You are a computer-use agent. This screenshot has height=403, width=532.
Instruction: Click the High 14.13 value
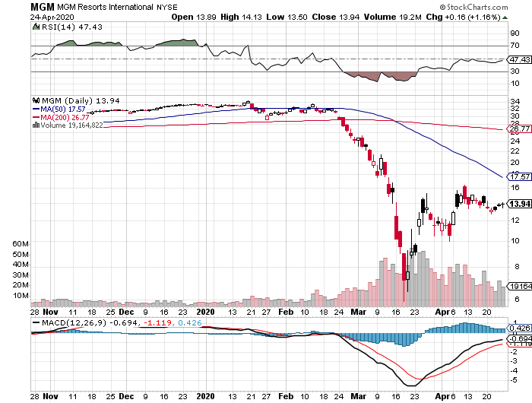[x=241, y=17]
